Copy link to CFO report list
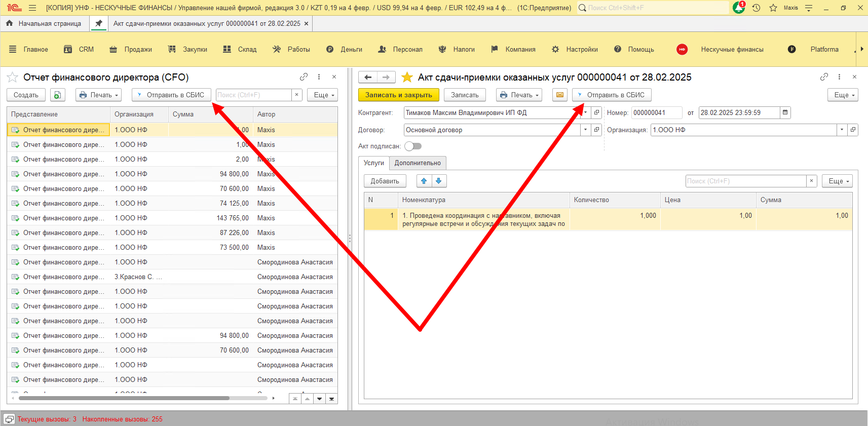 click(x=304, y=77)
